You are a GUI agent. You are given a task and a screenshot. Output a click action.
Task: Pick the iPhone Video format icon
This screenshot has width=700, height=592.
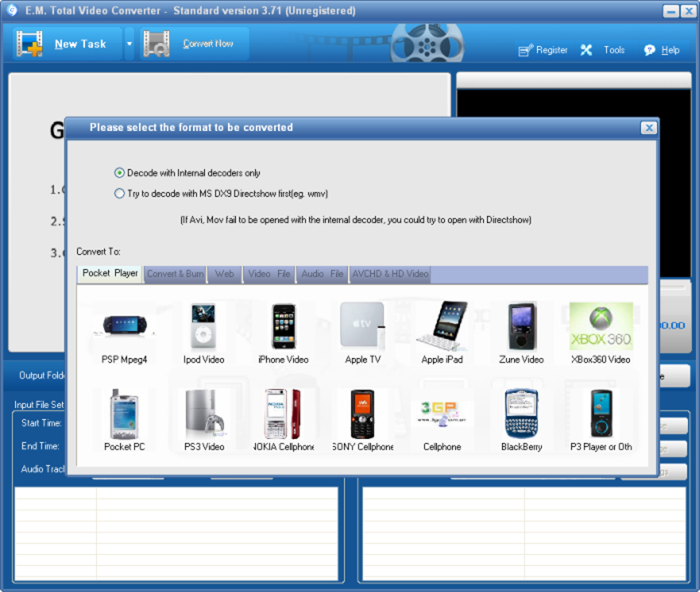point(283,326)
